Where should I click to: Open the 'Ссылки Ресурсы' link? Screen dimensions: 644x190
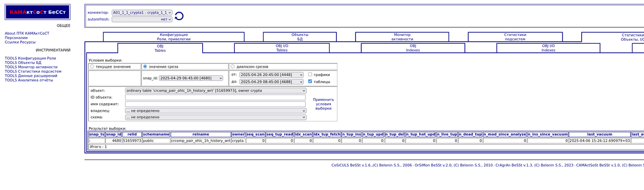click(20, 42)
